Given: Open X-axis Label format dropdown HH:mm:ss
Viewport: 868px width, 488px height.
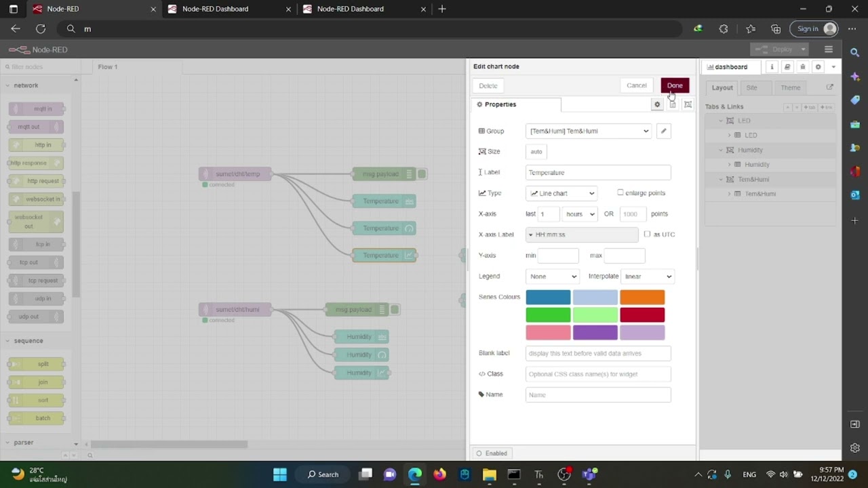Looking at the screenshot, I should (582, 235).
